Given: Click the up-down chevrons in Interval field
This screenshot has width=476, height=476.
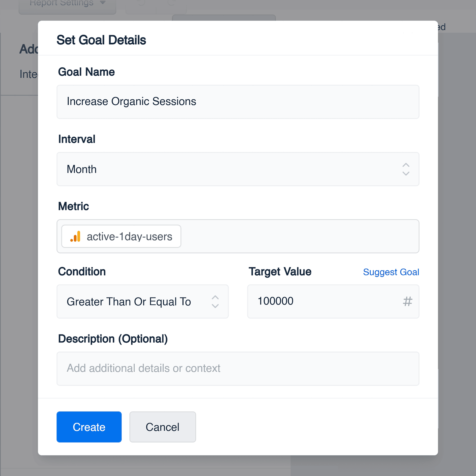Looking at the screenshot, I should (406, 169).
